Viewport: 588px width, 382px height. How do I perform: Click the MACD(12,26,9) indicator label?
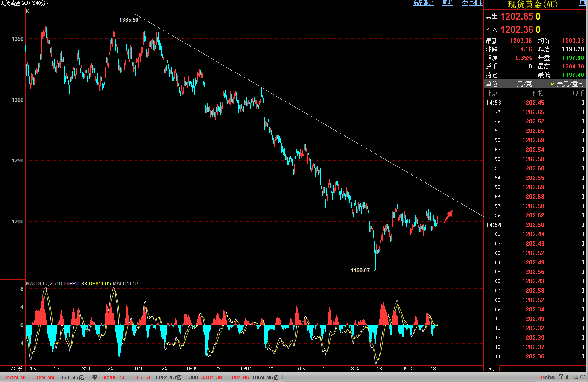[x=44, y=283]
